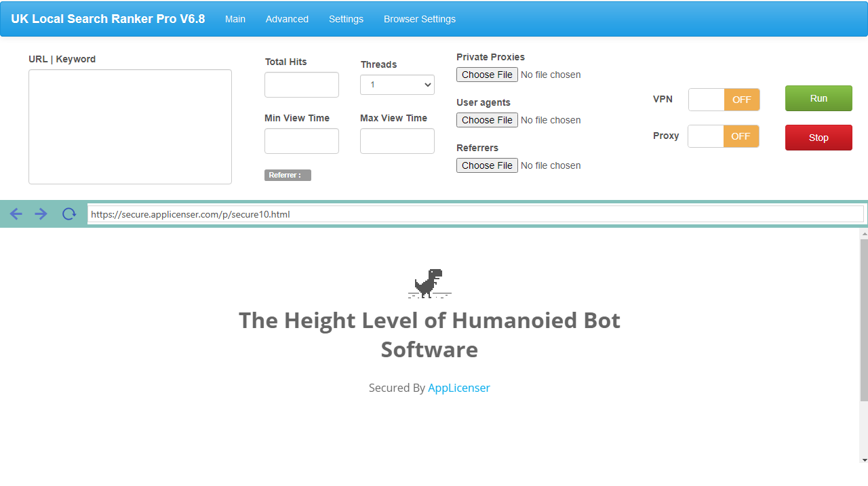Enable the Proxy toggle switch

[x=723, y=136]
